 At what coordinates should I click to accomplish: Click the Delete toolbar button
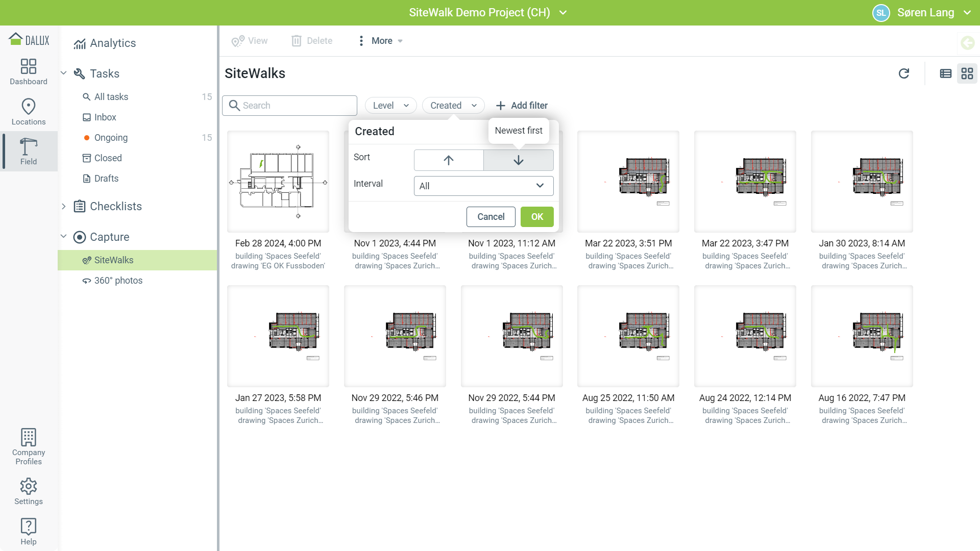312,41
